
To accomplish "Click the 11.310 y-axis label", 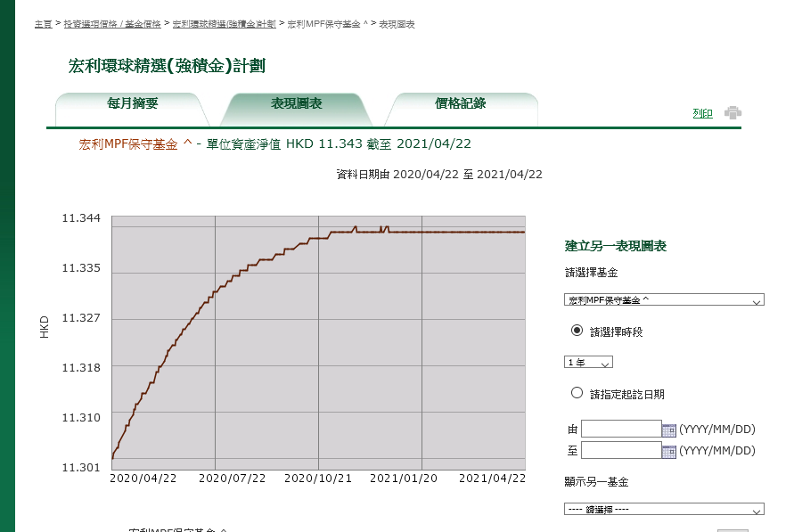I will [81, 418].
